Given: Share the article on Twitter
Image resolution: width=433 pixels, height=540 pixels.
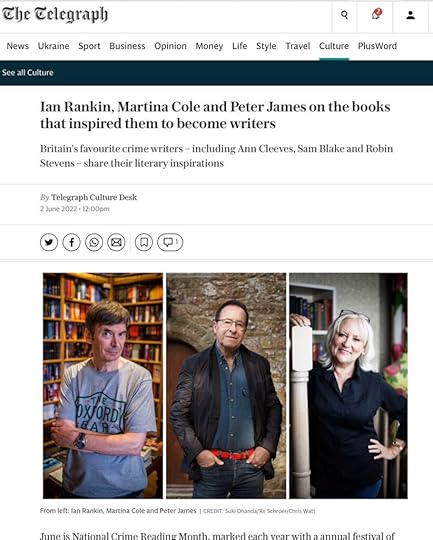Looking at the screenshot, I should pos(49,242).
